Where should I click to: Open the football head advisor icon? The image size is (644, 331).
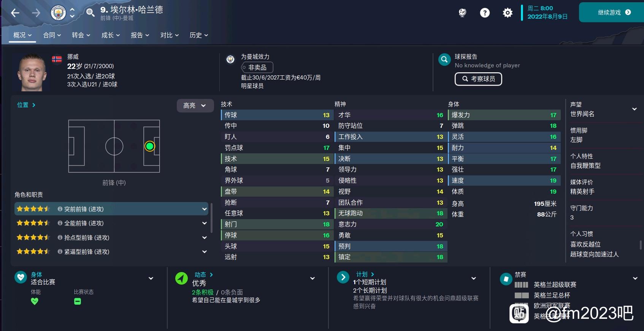pyautogui.click(x=462, y=13)
